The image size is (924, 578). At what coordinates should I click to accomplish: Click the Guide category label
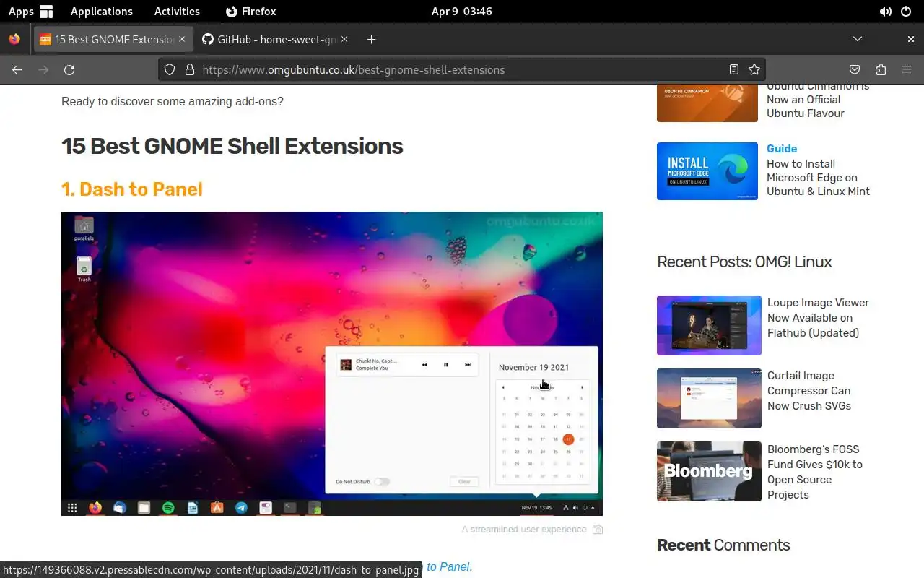click(x=782, y=148)
